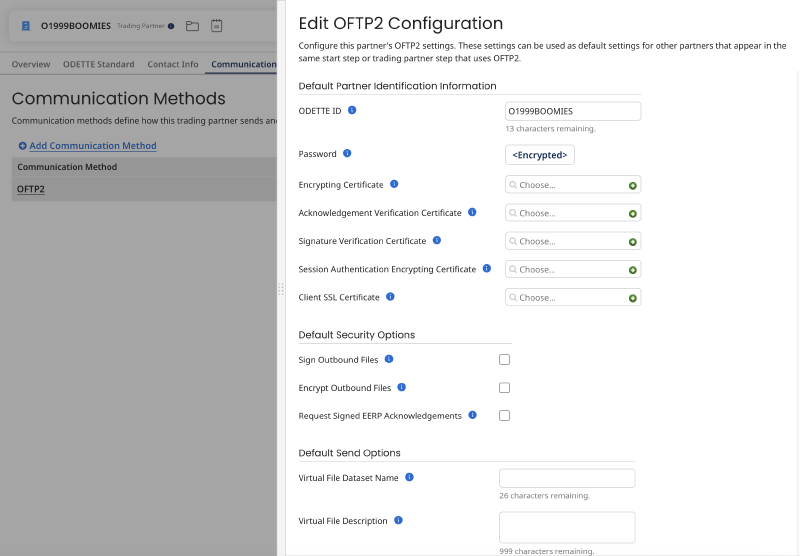This screenshot has height=556, width=800.
Task: Open the folder icon in the component header
Action: [x=192, y=26]
